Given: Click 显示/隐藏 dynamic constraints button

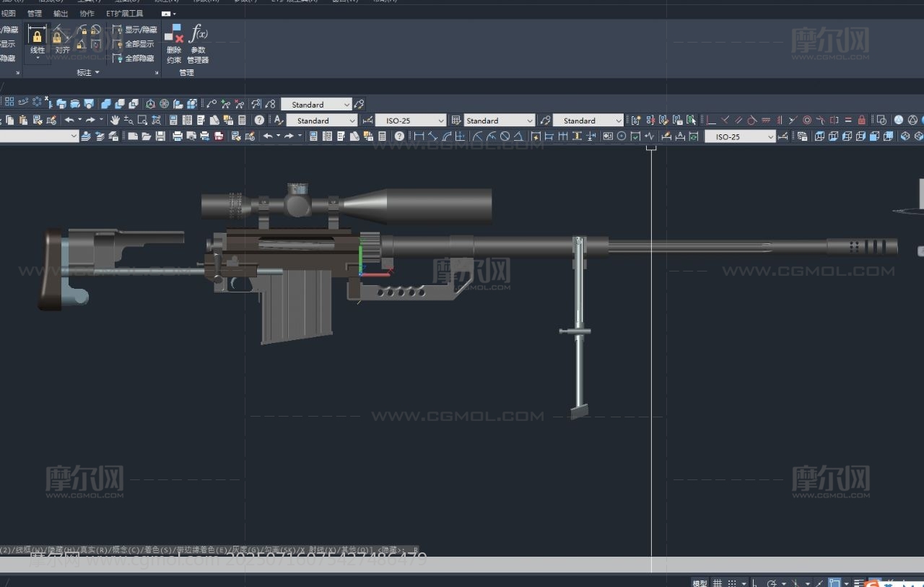Looking at the screenshot, I should [x=134, y=30].
